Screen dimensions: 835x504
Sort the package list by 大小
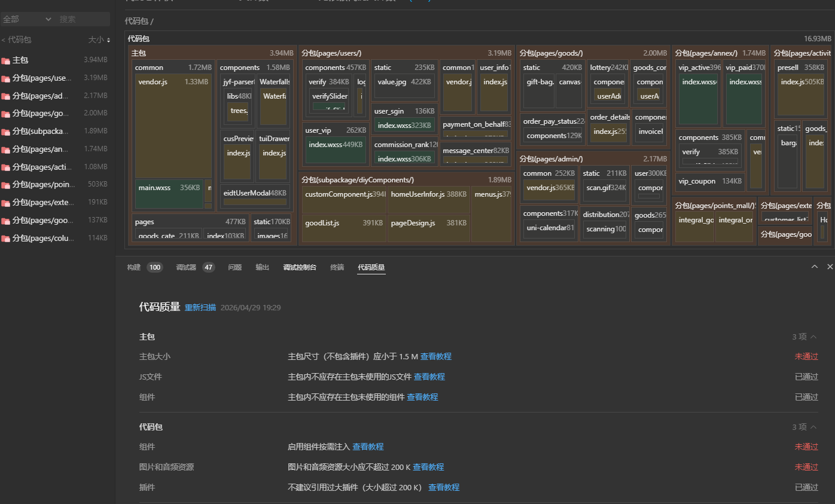pos(99,40)
